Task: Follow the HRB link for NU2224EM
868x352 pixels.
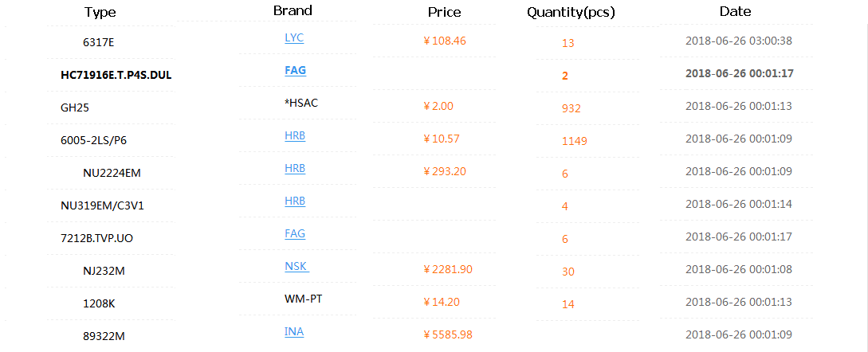Action: (295, 169)
